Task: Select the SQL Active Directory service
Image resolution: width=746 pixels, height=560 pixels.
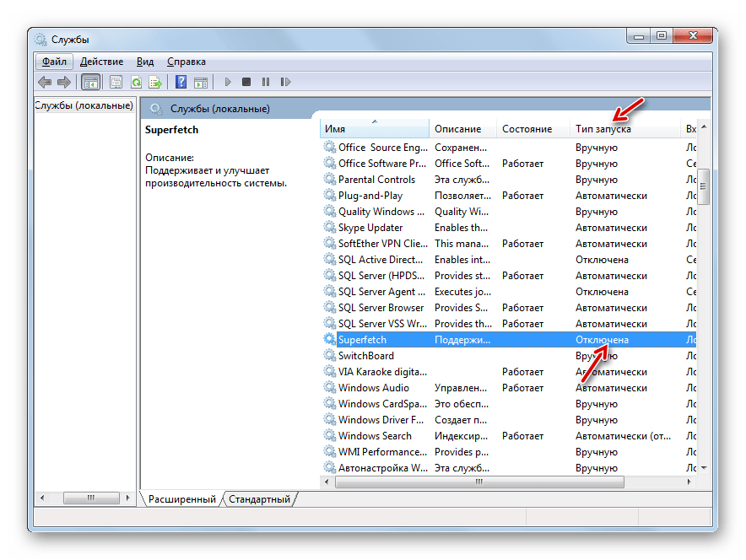Action: click(x=508, y=260)
